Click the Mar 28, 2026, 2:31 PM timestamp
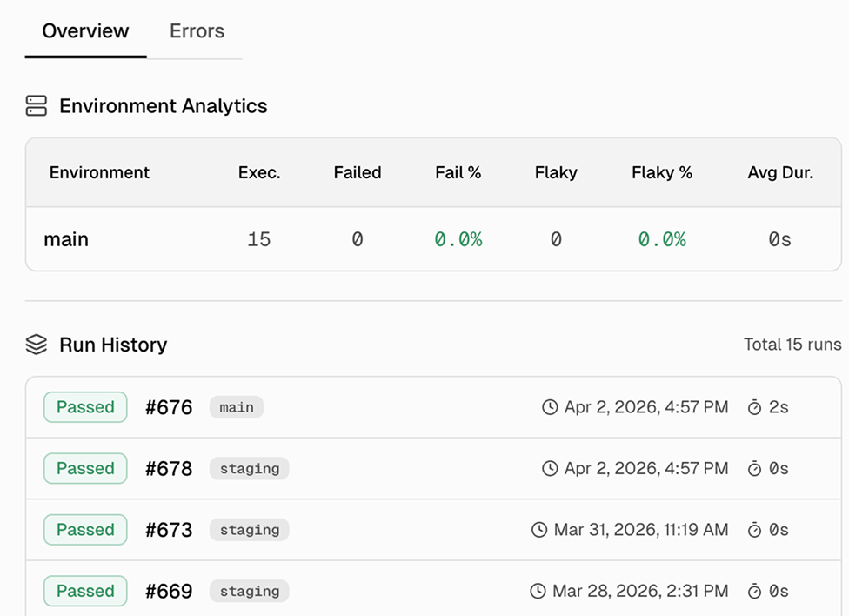Image resolution: width=849 pixels, height=616 pixels. click(x=640, y=591)
